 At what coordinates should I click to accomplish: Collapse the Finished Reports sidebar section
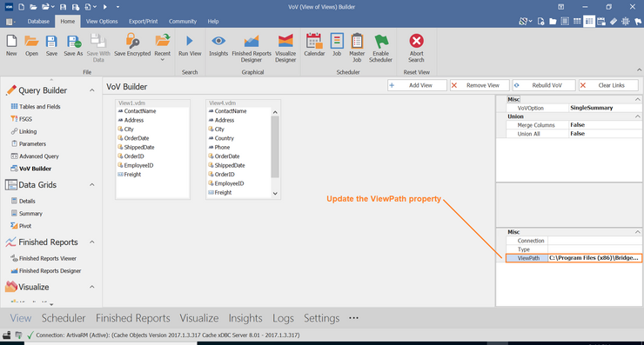coord(92,242)
